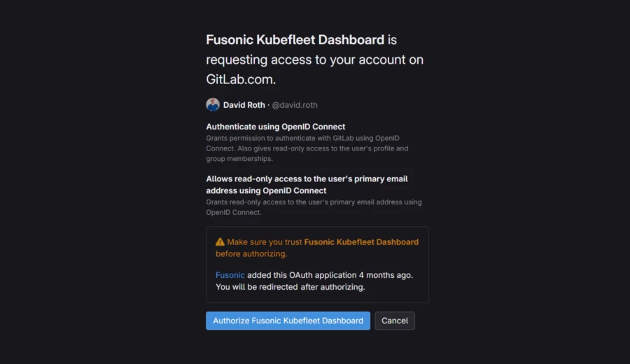Click the 'added this OAuth application' text
The height and width of the screenshot is (364, 630).
(x=301, y=275)
